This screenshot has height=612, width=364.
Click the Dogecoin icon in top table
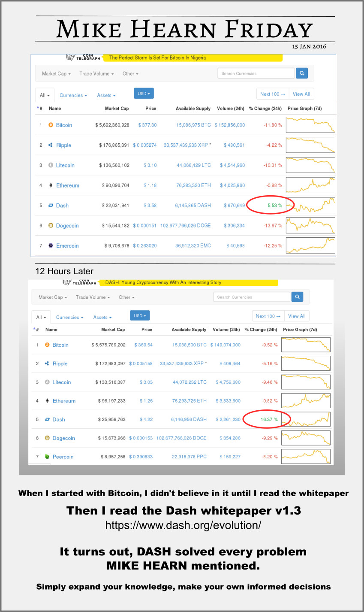point(51,225)
